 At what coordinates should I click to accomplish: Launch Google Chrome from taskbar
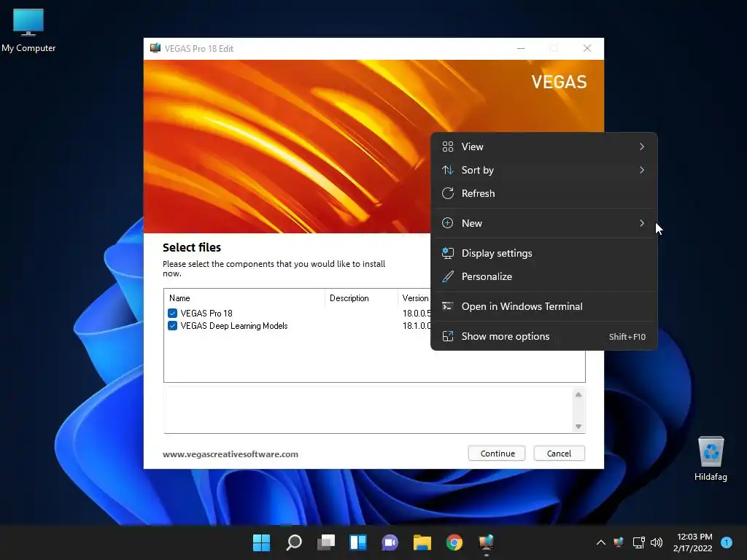454,542
